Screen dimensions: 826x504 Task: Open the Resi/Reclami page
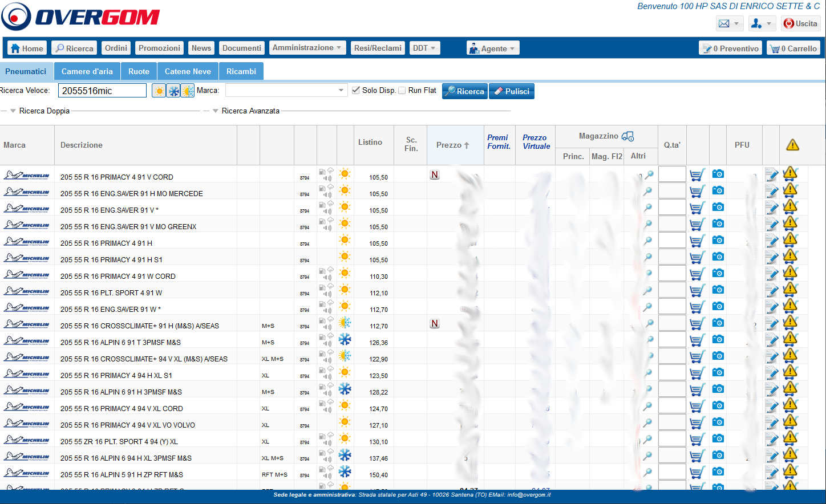(x=378, y=48)
